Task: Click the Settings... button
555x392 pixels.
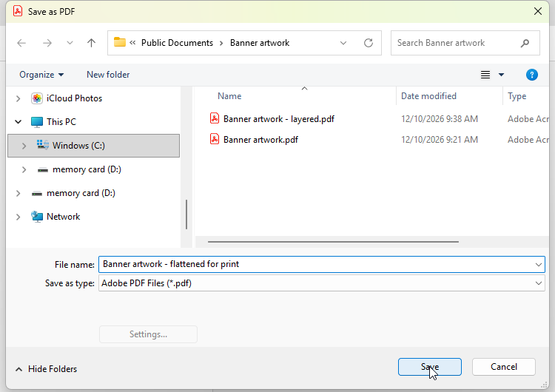Action: [148, 334]
